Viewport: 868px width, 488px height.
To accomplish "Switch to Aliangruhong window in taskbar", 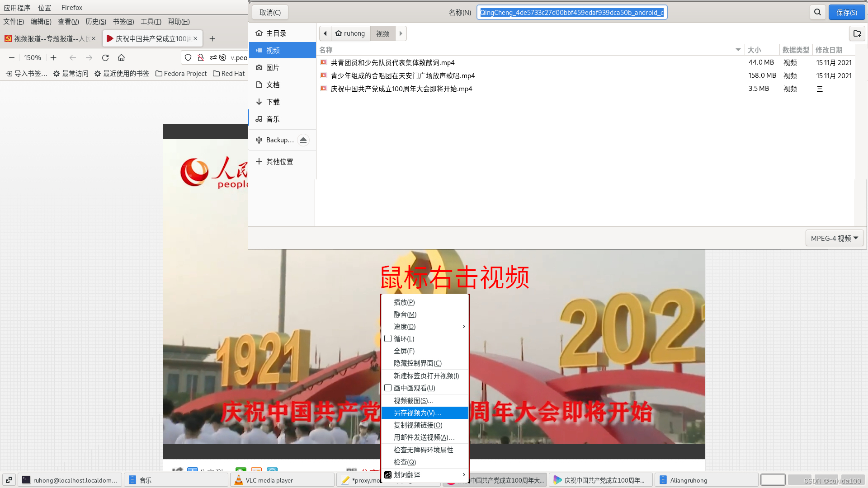I will click(x=706, y=480).
